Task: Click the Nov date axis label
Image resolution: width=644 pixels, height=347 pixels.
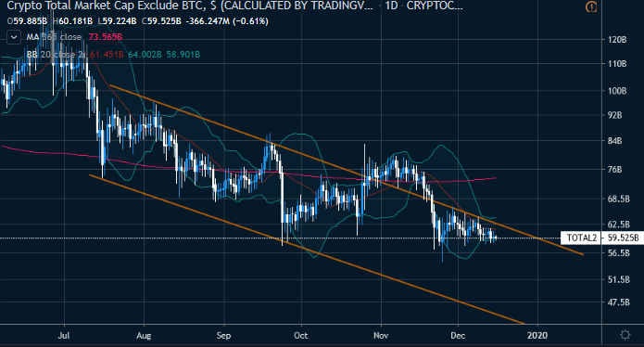Action: (381, 336)
